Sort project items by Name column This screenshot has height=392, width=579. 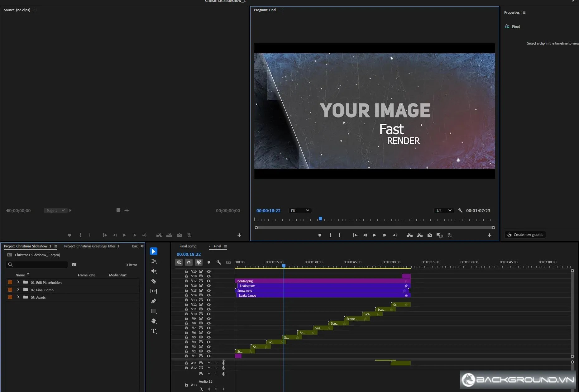click(x=20, y=275)
